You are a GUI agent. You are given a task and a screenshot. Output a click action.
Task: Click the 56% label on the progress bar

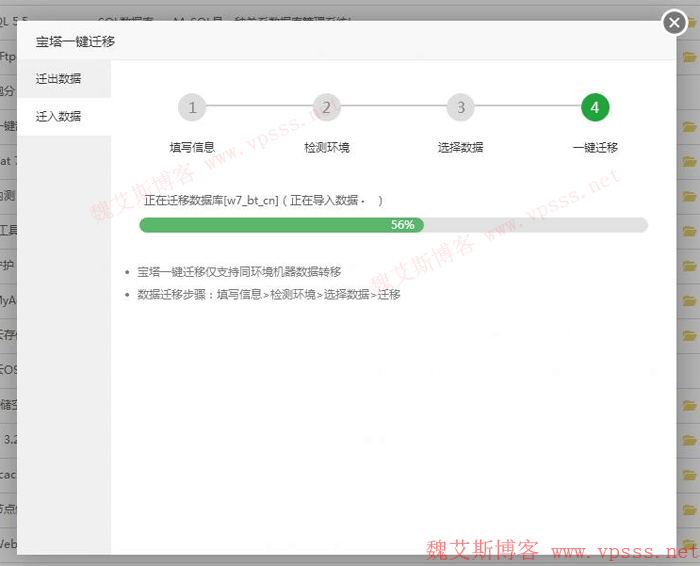click(x=402, y=225)
